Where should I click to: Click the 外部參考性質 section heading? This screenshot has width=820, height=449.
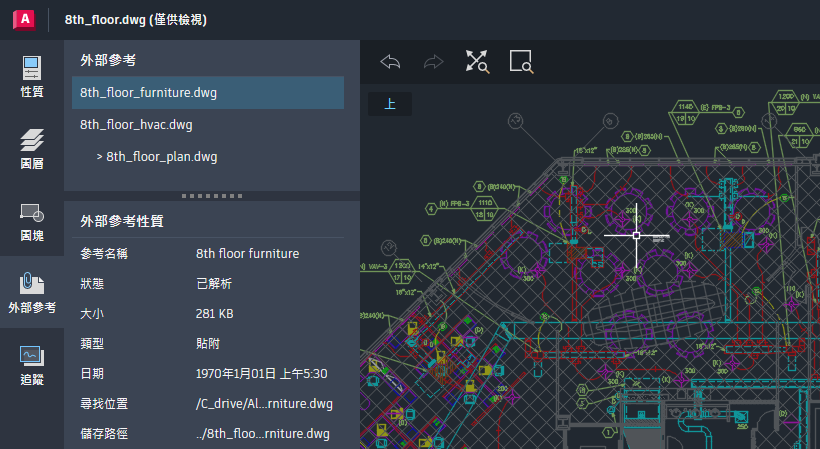(x=122, y=221)
